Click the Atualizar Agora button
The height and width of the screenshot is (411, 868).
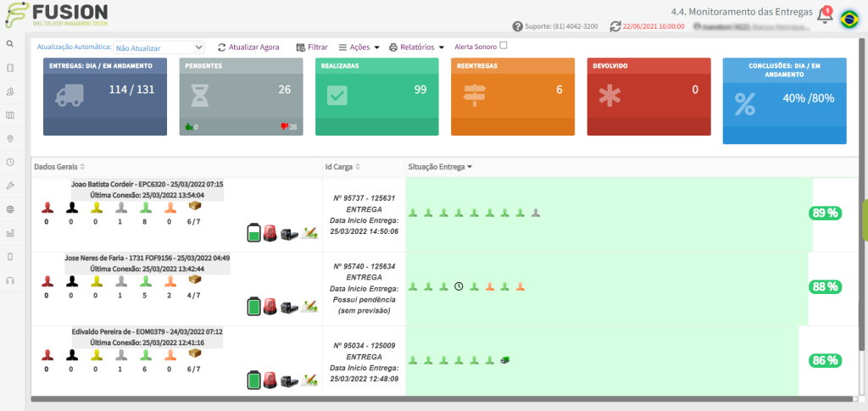click(x=248, y=47)
